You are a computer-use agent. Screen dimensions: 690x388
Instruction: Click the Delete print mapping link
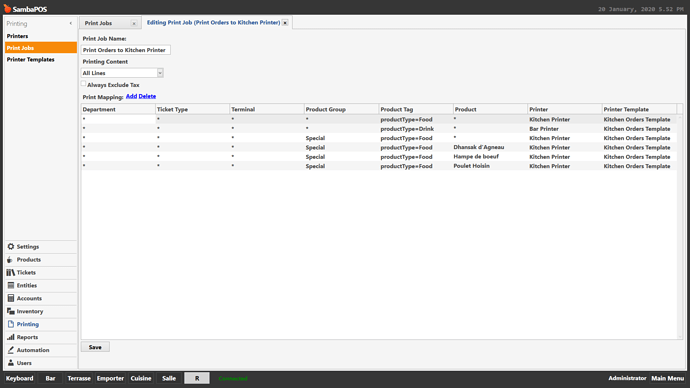pyautogui.click(x=147, y=96)
